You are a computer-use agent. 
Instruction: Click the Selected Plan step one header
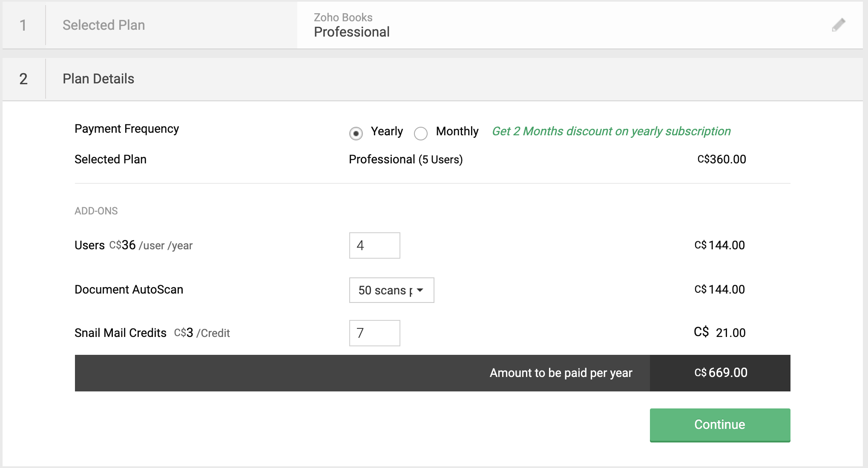(x=103, y=25)
